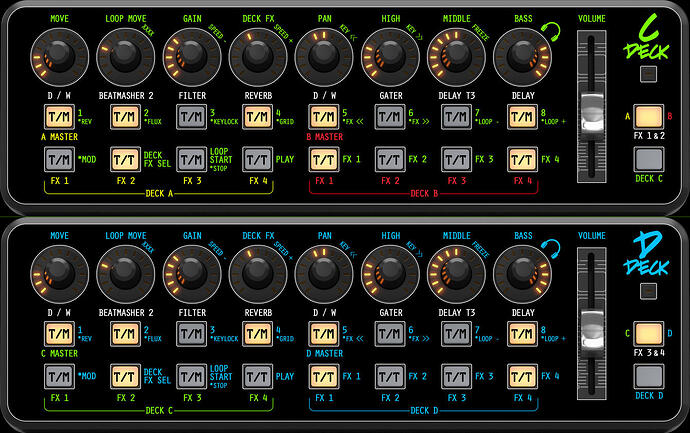Image resolution: width=690 pixels, height=433 pixels.
Task: Click the C Deck VOLUME fader
Action: click(x=592, y=113)
